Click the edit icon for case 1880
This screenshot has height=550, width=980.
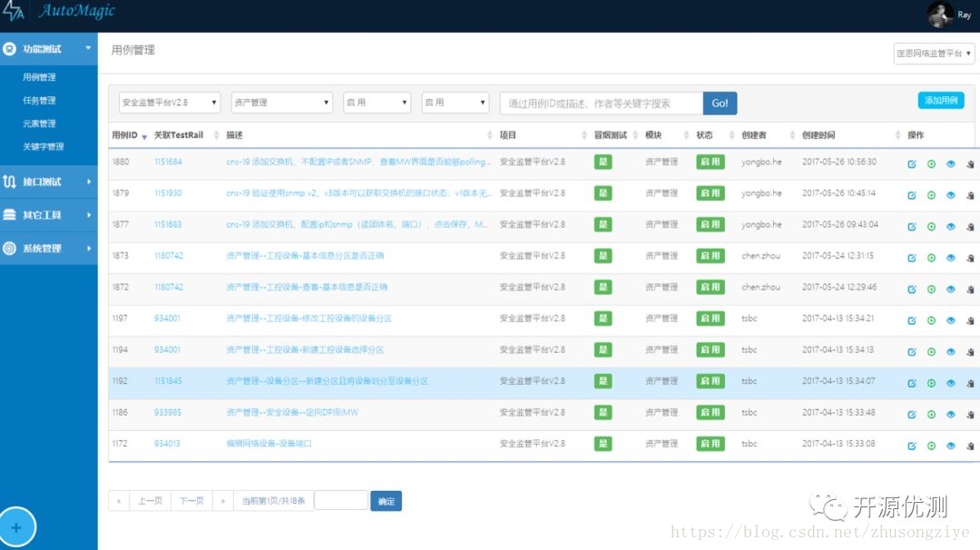tap(912, 163)
